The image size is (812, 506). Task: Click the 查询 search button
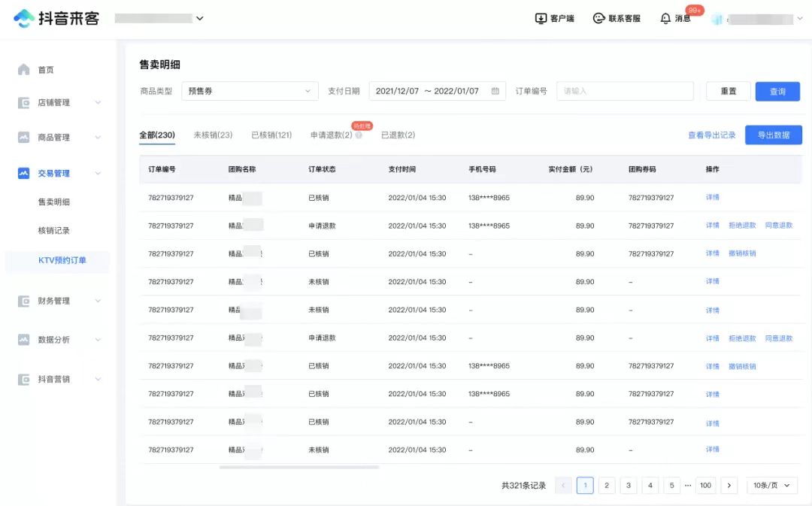coord(777,90)
